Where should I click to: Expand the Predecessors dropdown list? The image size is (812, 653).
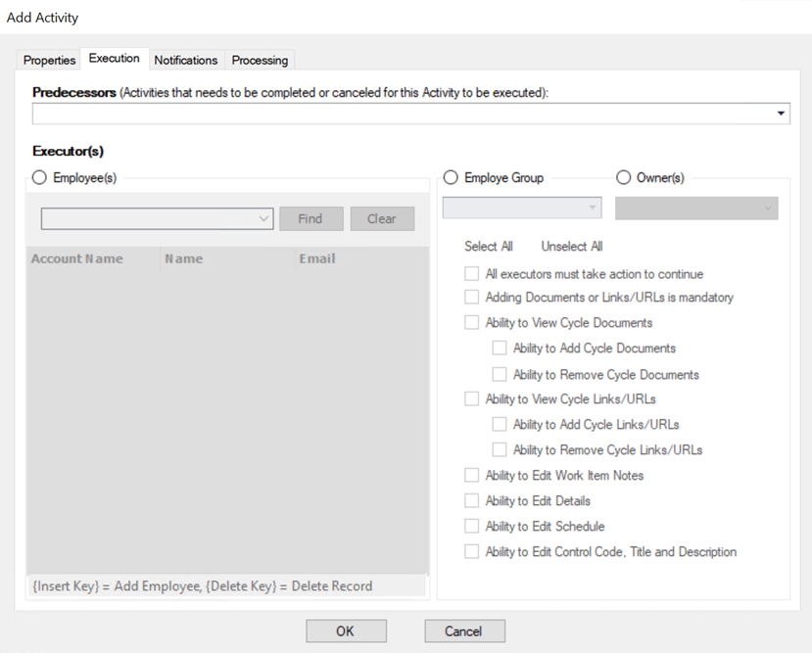pos(781,114)
